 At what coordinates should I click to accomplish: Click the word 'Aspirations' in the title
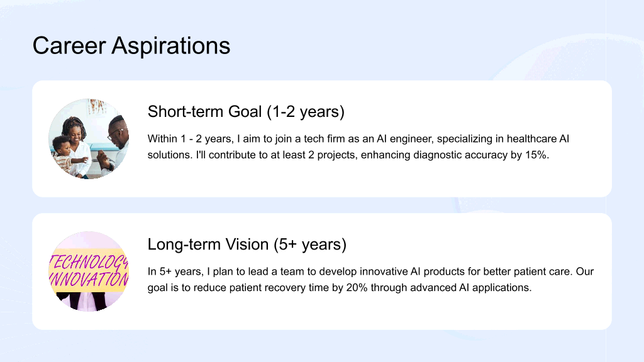(171, 45)
